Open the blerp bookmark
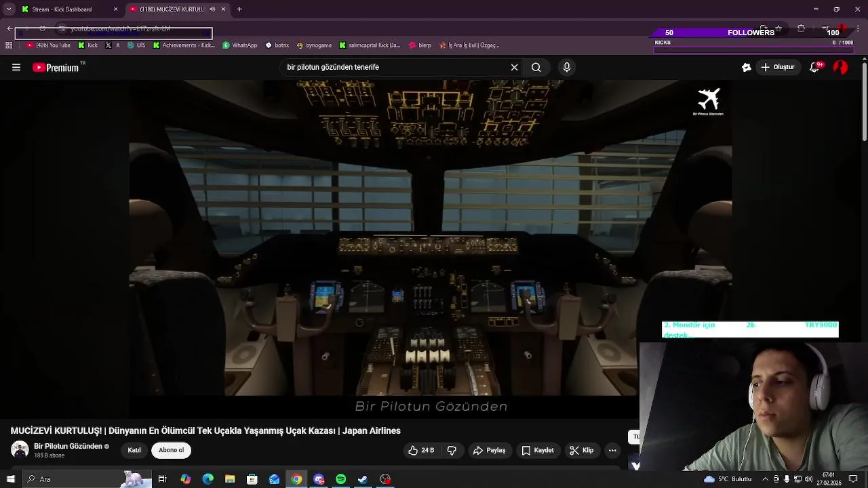Image resolution: width=868 pixels, height=488 pixels. pyautogui.click(x=420, y=45)
